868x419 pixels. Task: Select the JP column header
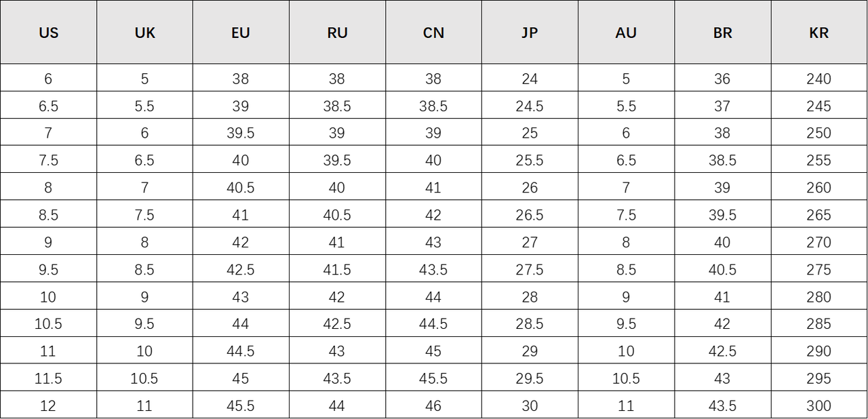tap(530, 33)
